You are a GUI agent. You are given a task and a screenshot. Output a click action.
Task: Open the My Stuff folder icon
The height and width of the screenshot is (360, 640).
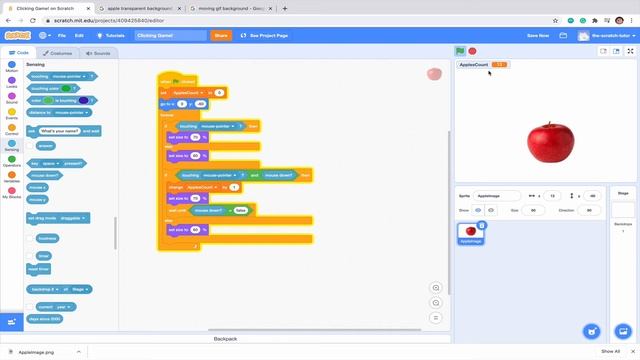[563, 36]
